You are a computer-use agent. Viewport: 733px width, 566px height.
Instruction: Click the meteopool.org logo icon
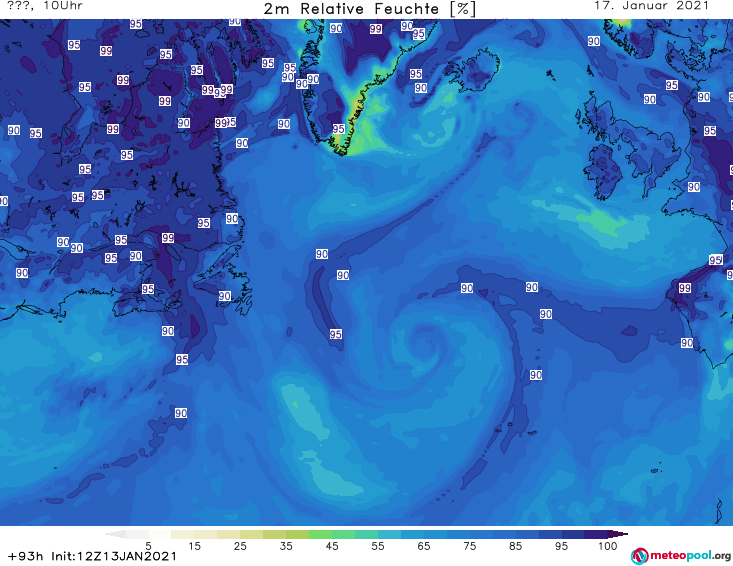tap(639, 556)
